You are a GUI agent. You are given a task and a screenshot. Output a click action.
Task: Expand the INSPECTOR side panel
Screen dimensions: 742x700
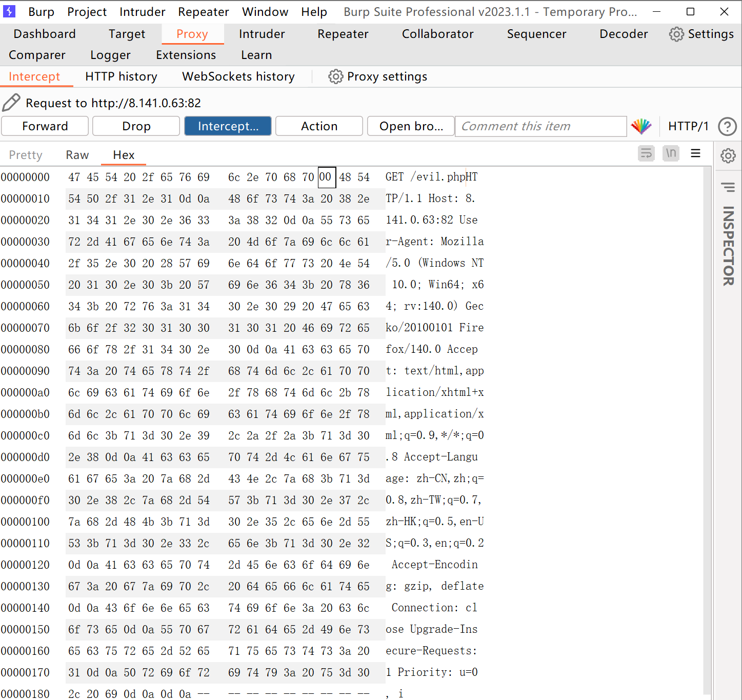(728, 246)
